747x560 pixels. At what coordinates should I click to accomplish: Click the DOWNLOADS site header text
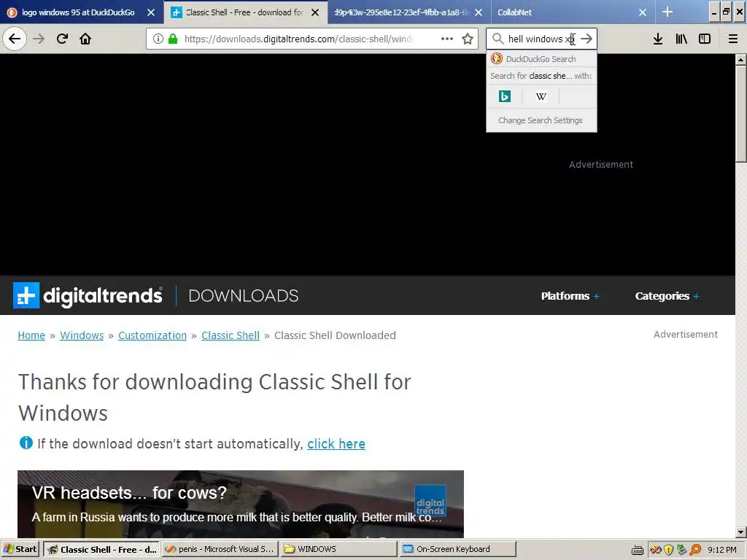(244, 296)
